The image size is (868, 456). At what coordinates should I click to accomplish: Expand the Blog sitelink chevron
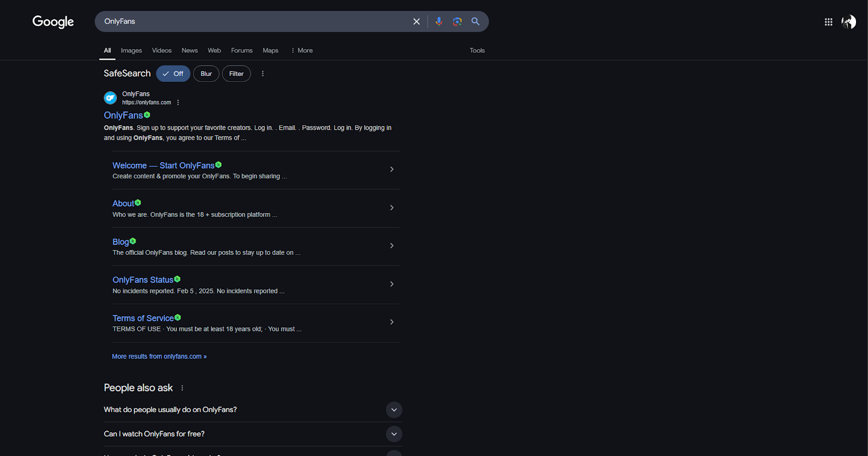(x=392, y=246)
